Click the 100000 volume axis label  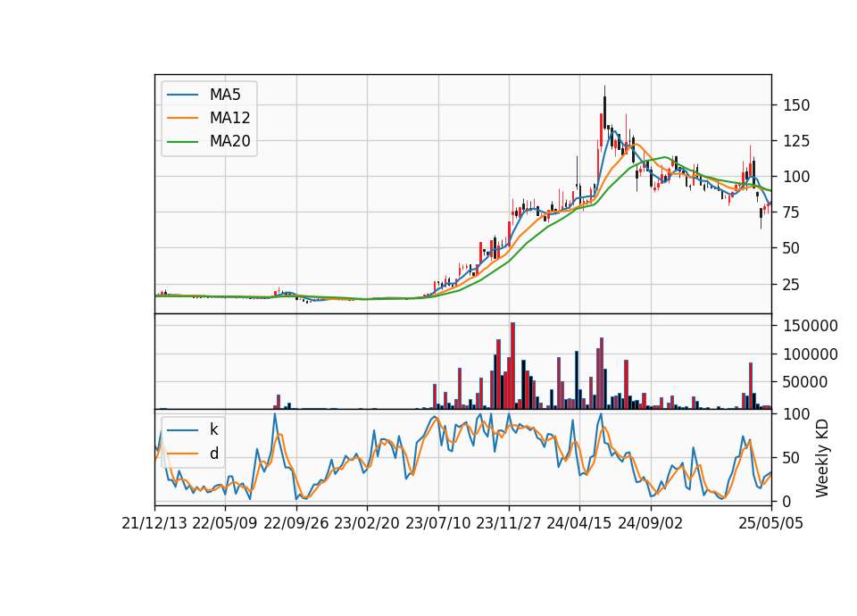[x=811, y=354]
